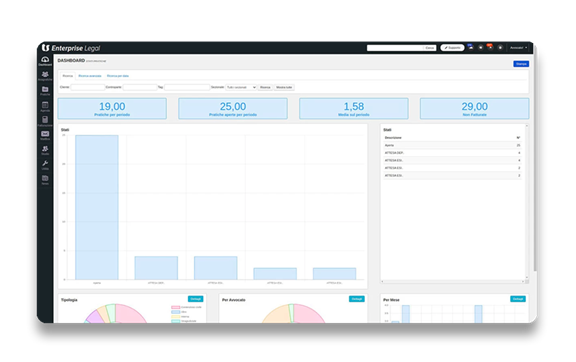Focus the Tag input field
576x362 pixels.
click(187, 87)
